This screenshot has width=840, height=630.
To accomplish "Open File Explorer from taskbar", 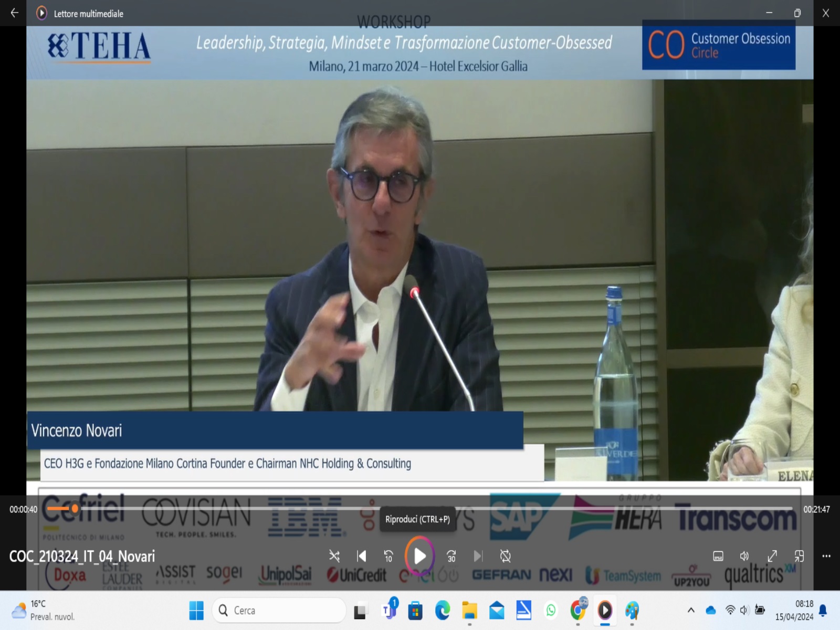I will (x=469, y=611).
